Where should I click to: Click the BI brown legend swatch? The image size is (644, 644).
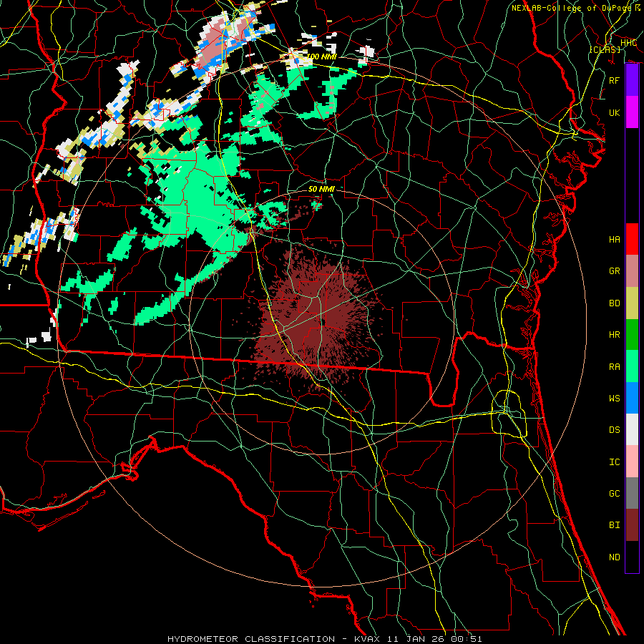(632, 525)
